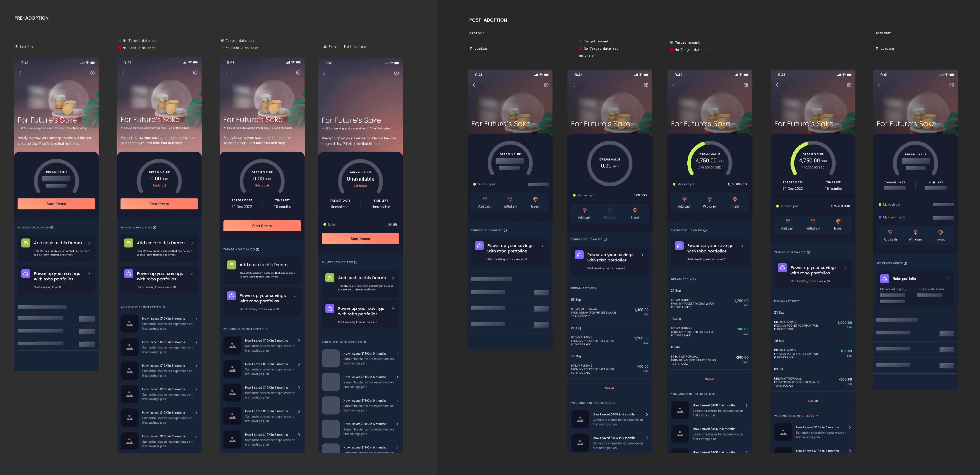This screenshot has width=980, height=475.
Task: Tap Set target link on Target date set screen
Action: click(x=262, y=186)
